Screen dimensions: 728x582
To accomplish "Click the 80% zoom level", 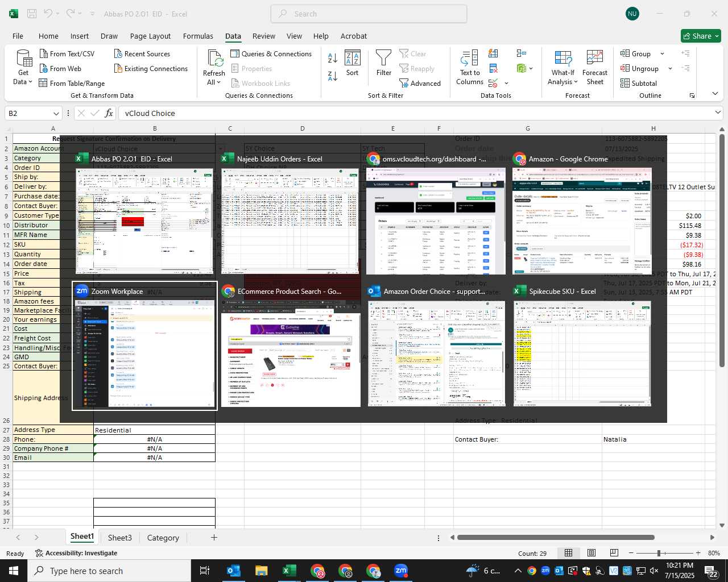I will tap(714, 553).
